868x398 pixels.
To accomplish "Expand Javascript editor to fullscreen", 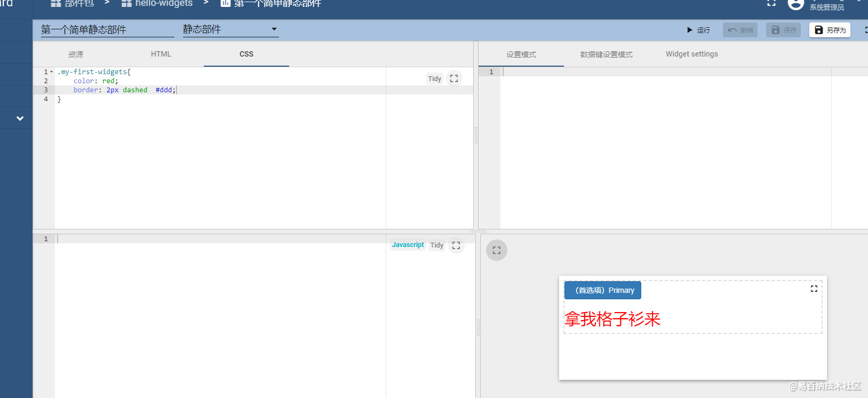I will point(456,245).
